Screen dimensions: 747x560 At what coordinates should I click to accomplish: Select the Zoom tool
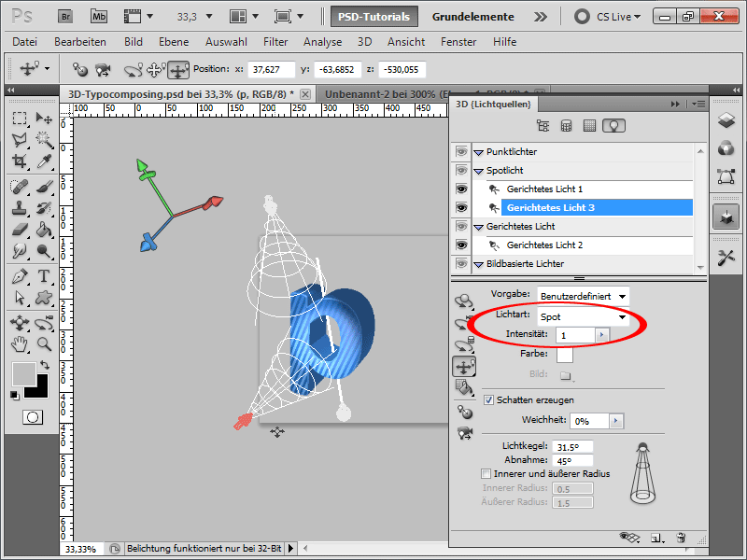coord(44,343)
